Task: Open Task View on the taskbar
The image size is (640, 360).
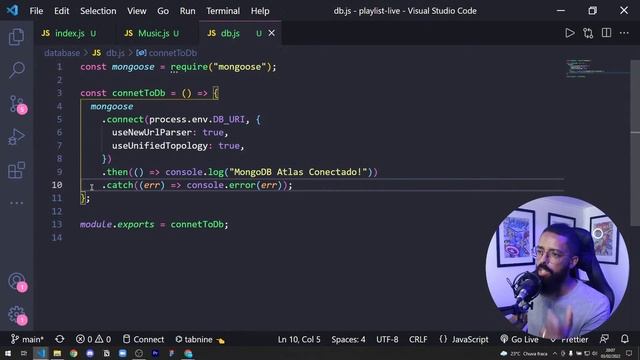Action: [24, 353]
